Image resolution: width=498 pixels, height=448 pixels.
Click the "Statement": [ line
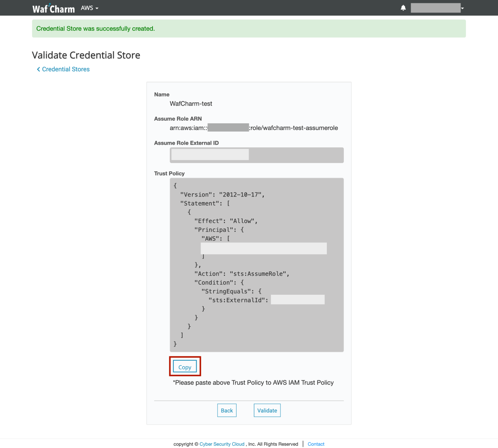pyautogui.click(x=205, y=203)
